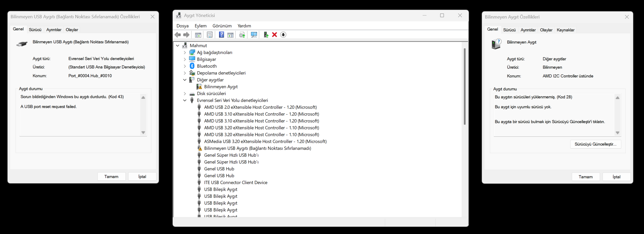This screenshot has height=234, width=644.
Task: Click the Bluetooth category icon
Action: pyautogui.click(x=192, y=66)
